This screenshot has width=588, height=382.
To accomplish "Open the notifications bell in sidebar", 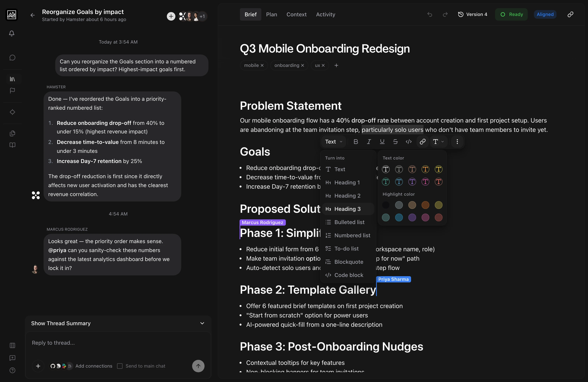I will (x=12, y=33).
